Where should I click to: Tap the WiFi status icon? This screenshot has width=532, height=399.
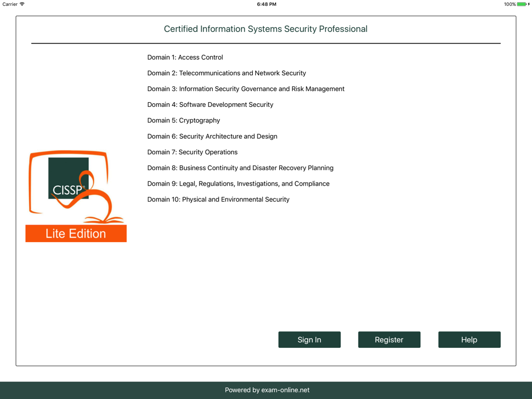pos(22,4)
